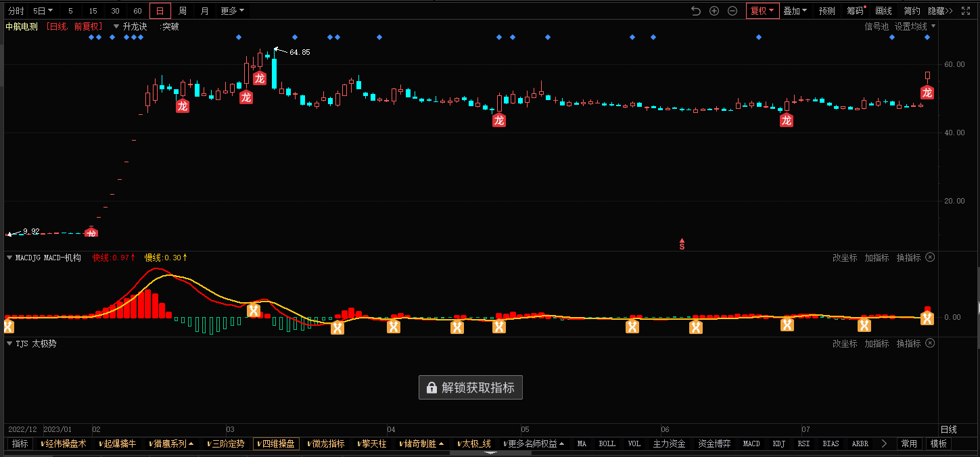Toggle the 简约 simple view mode

tap(912, 11)
